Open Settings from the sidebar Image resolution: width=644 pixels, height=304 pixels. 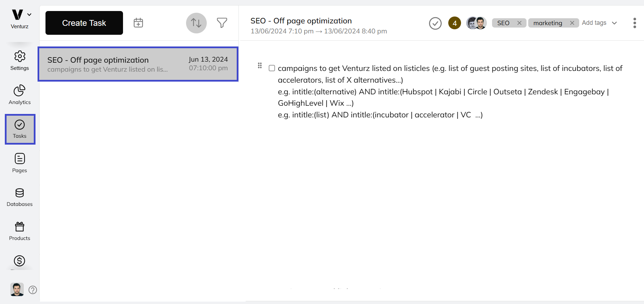pos(20,61)
